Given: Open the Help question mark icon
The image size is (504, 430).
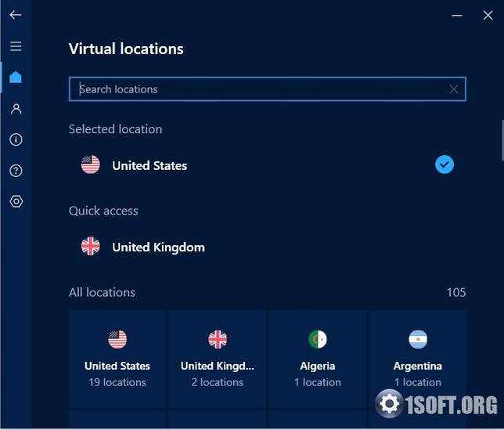Looking at the screenshot, I should coord(16,171).
